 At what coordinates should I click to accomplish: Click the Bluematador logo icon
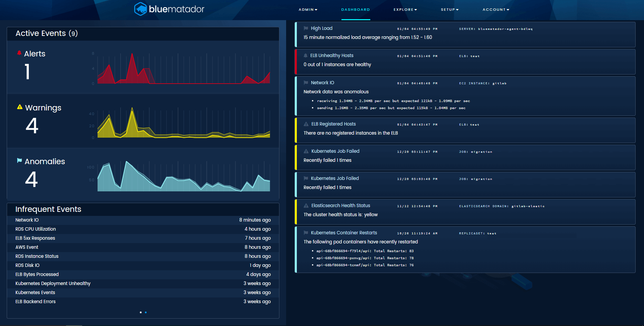click(141, 9)
